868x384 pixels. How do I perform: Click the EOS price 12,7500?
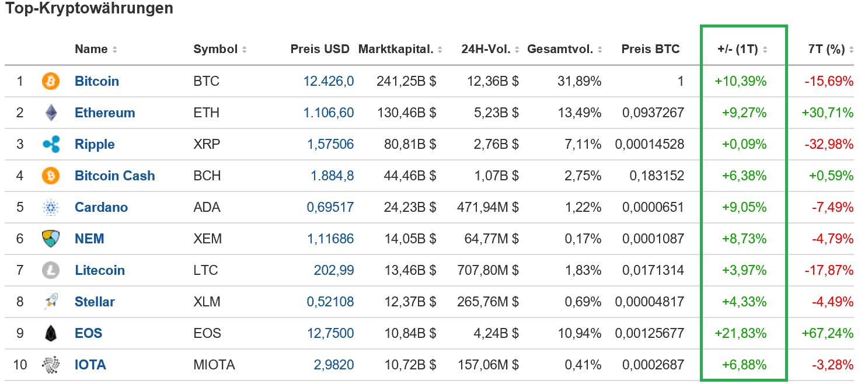click(330, 333)
